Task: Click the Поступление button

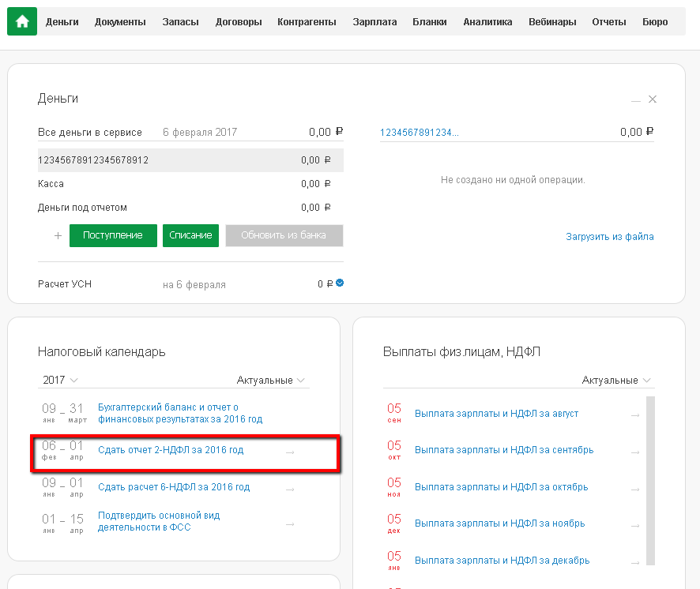Action: click(113, 235)
